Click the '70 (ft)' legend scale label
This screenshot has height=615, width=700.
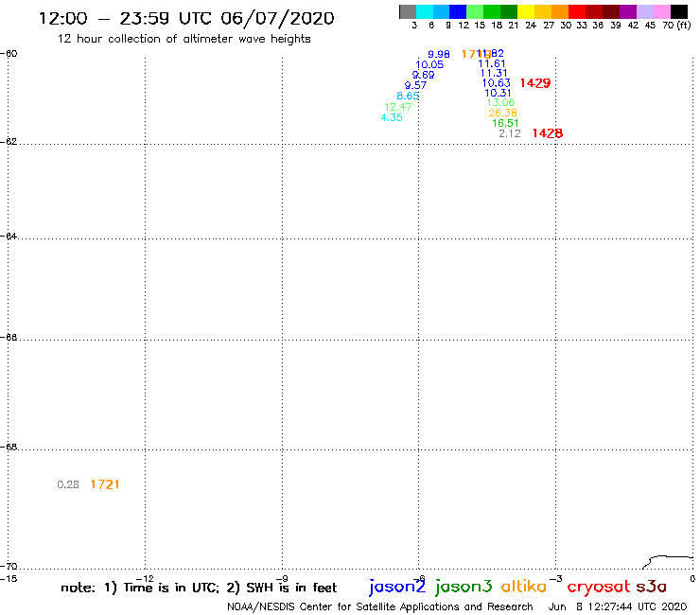tap(676, 26)
